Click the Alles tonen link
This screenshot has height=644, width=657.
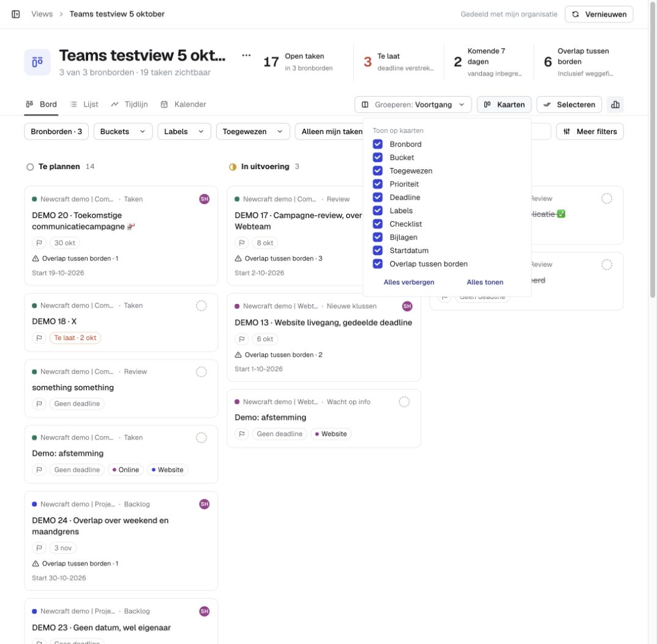[x=485, y=282]
